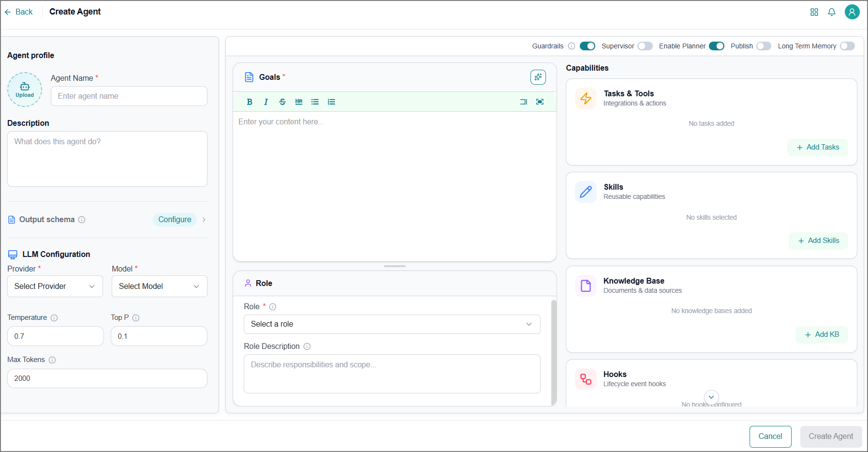Click the Description text area
Image resolution: width=868 pixels, height=452 pixels.
click(x=107, y=159)
